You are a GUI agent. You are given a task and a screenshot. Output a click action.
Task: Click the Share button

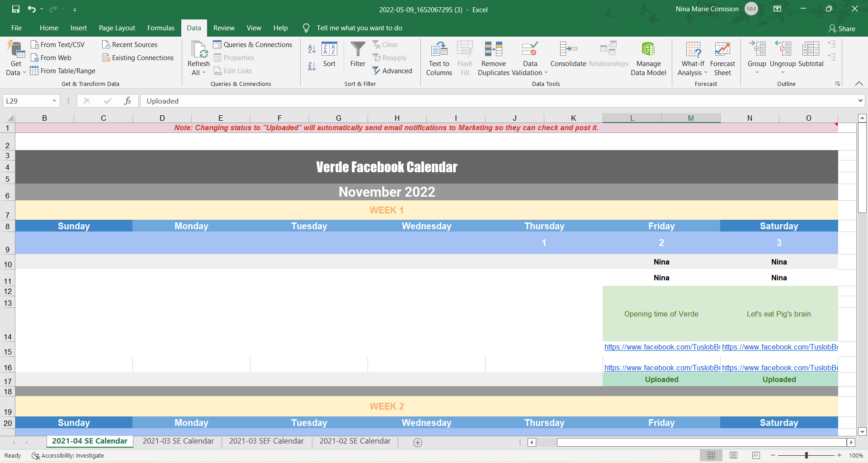(x=842, y=28)
